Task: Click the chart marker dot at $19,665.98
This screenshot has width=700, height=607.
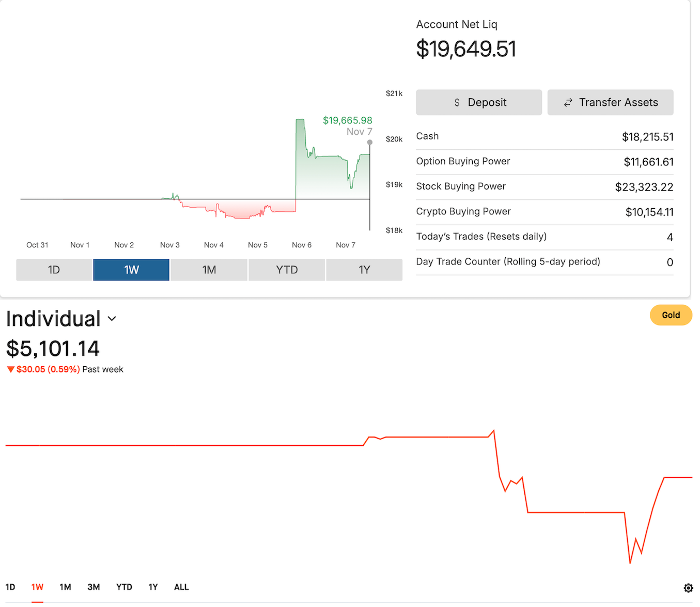Action: coord(369,142)
